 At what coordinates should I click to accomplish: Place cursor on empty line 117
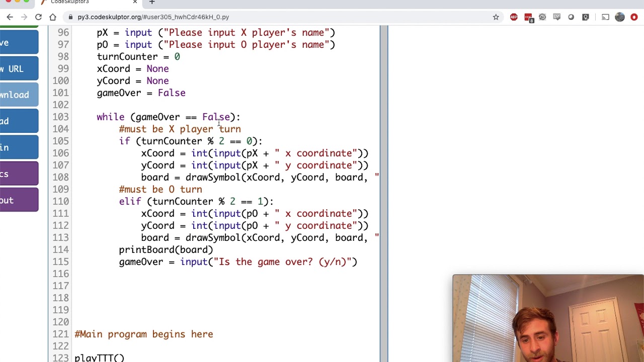click(x=226, y=286)
